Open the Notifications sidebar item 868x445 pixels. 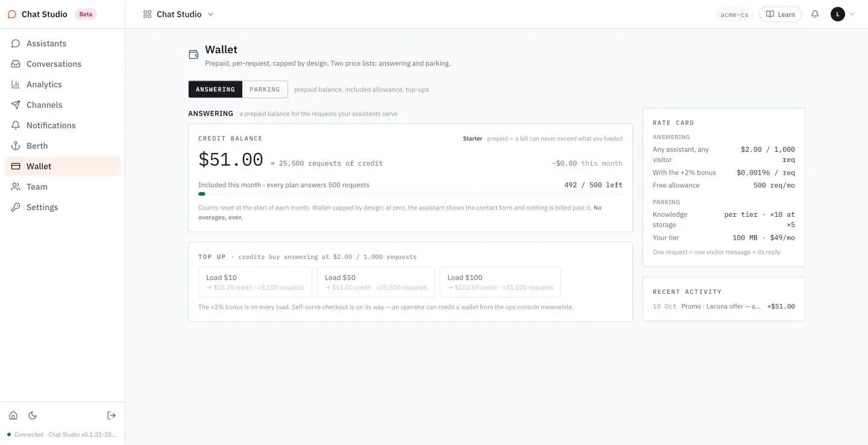point(62,125)
